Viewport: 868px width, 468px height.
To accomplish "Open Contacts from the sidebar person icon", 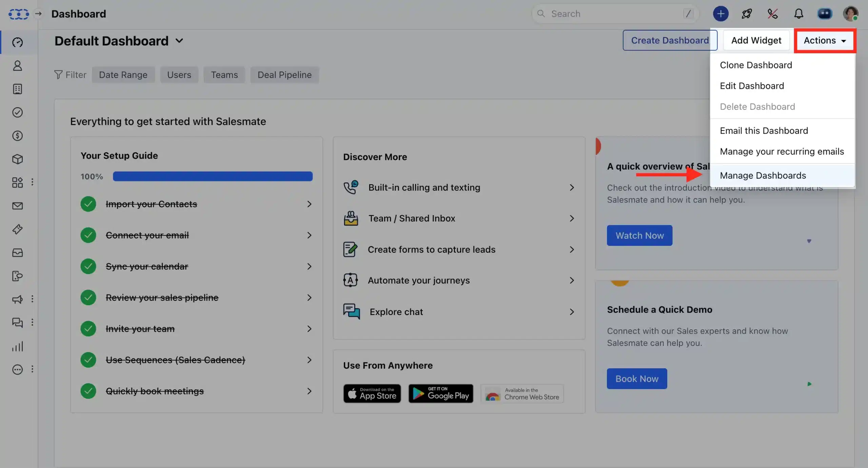I will coord(17,65).
